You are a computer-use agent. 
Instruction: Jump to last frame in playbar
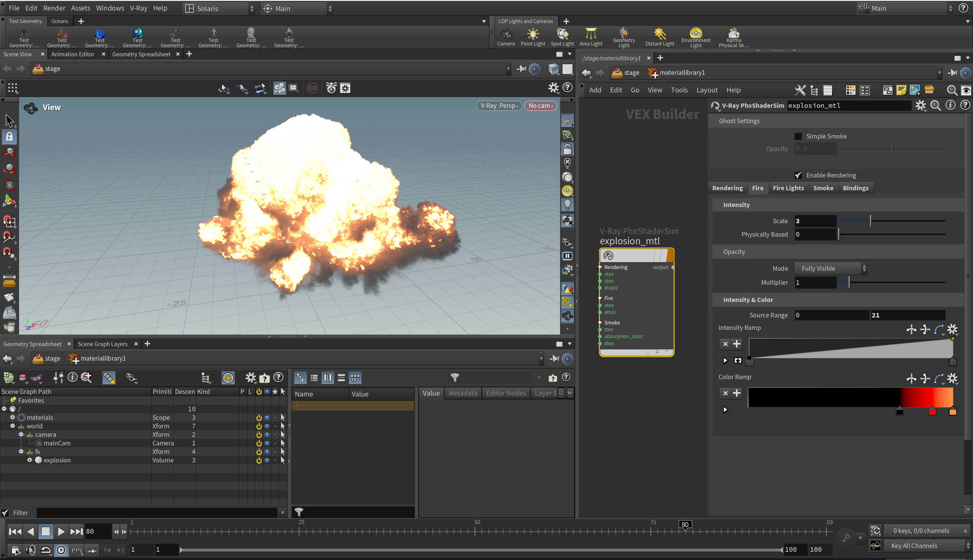(76, 531)
